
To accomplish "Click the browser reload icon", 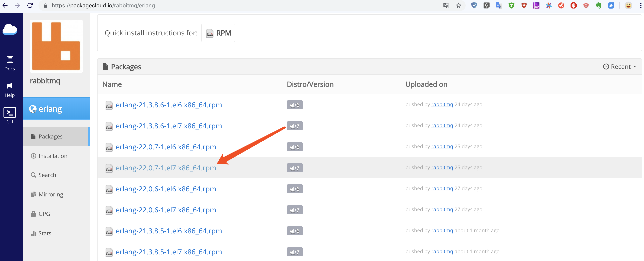I will point(30,5).
